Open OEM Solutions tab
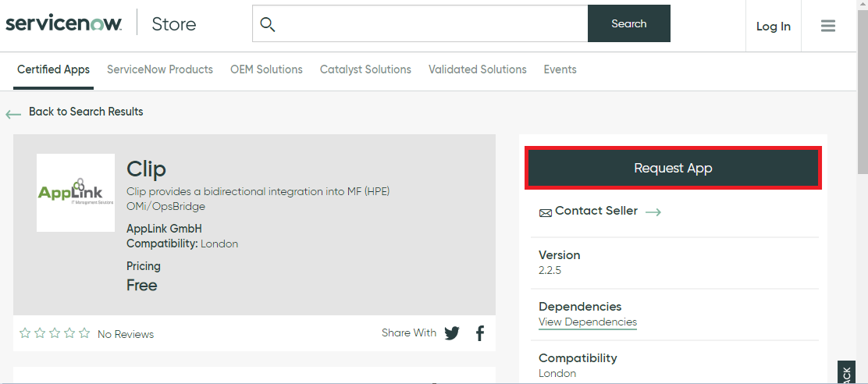 266,69
